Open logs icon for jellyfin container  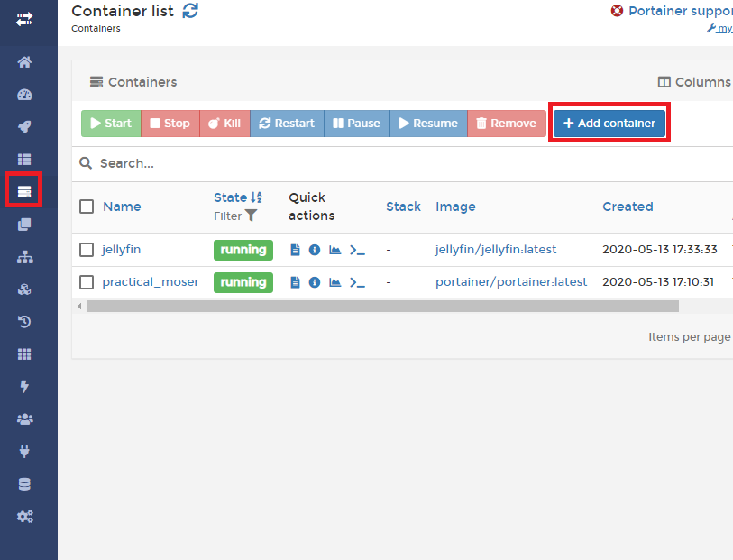click(296, 250)
